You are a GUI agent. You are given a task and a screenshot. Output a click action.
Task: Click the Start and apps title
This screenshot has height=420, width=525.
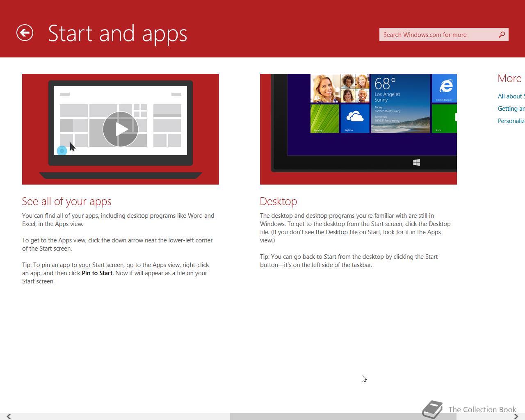118,33
